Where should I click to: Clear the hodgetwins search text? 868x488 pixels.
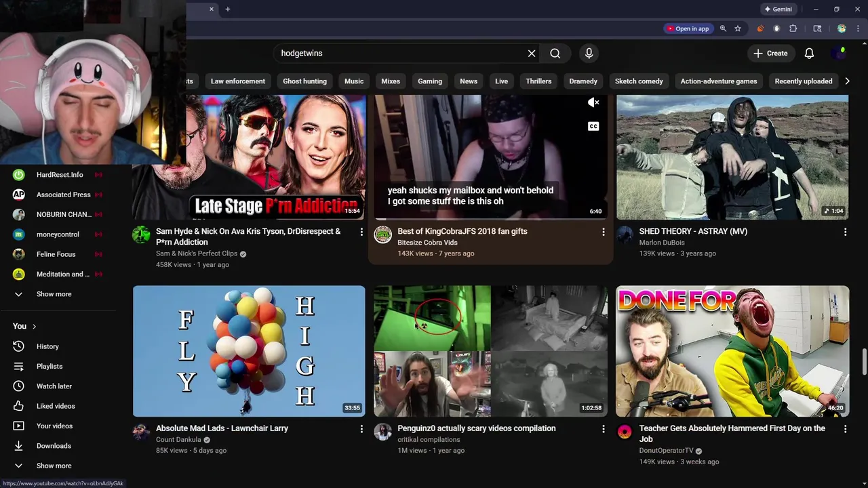point(532,54)
